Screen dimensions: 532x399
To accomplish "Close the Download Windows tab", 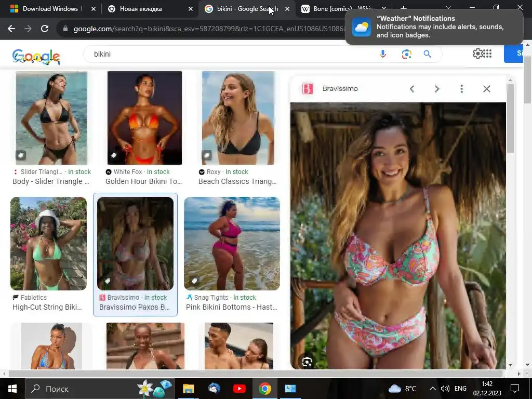I will click(x=94, y=9).
